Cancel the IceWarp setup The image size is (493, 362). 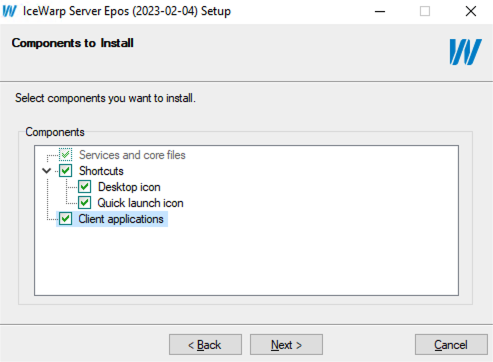tap(451, 345)
